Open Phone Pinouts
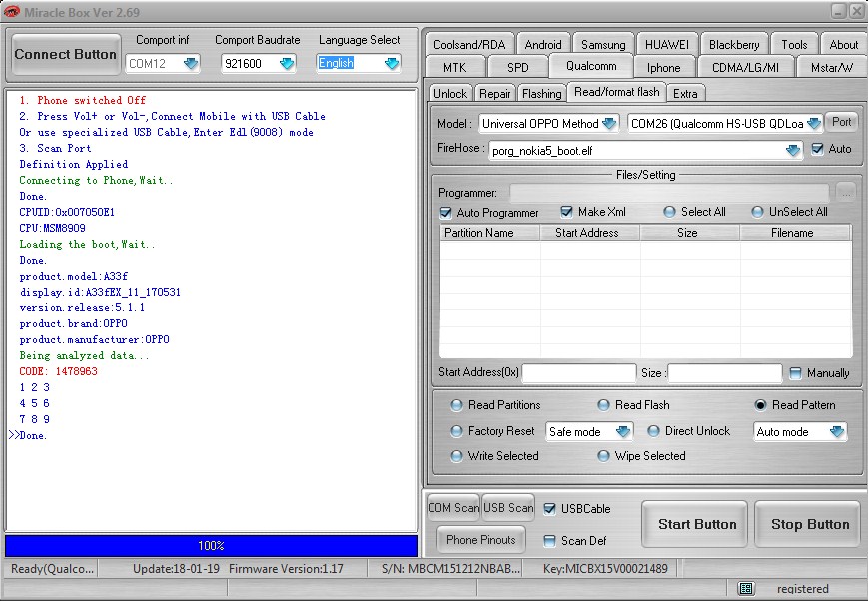 point(481,539)
